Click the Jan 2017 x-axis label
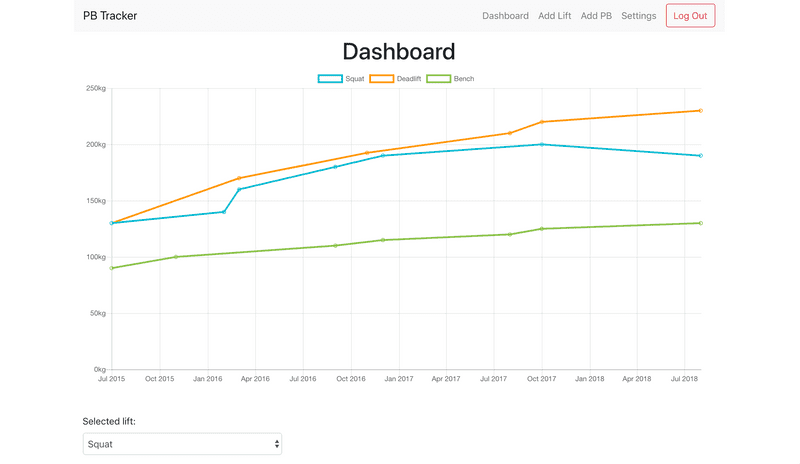Image resolution: width=800 pixels, height=464 pixels. (x=399, y=379)
